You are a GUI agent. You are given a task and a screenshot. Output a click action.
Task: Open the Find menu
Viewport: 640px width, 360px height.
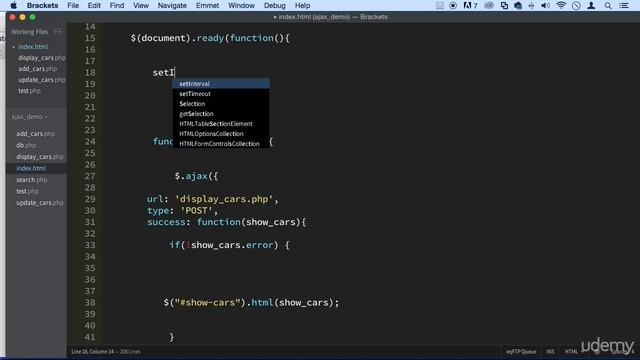click(x=117, y=5)
